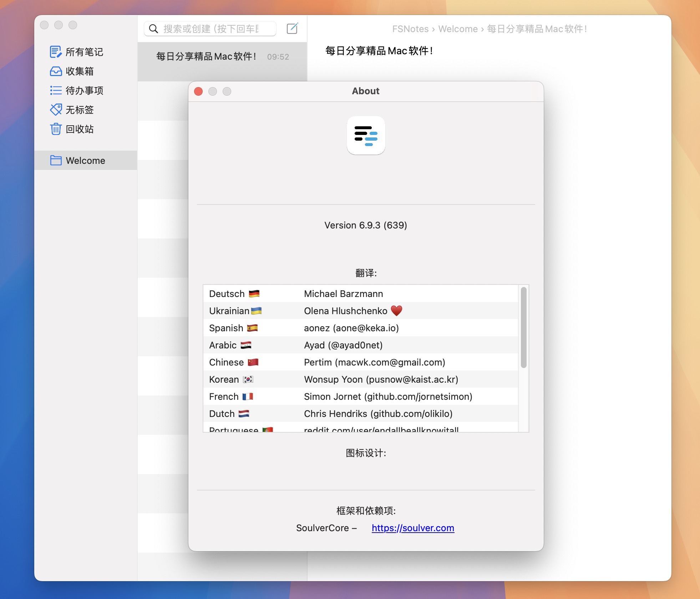Click the Untagged (无标签) tag icon
Screen dimensions: 700x599
(x=56, y=110)
